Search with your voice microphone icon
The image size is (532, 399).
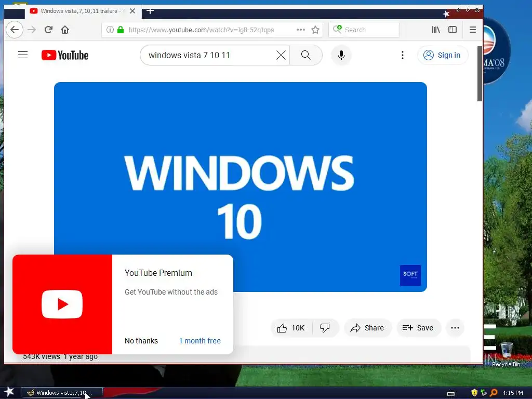tap(341, 55)
